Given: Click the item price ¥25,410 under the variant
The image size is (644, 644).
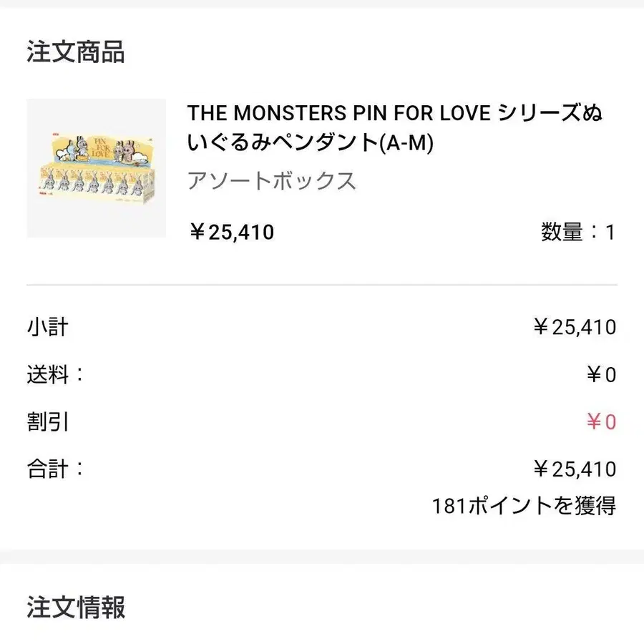Looking at the screenshot, I should [231, 233].
